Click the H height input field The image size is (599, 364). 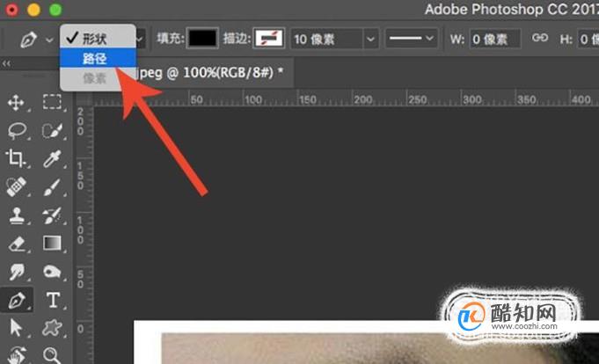point(588,39)
